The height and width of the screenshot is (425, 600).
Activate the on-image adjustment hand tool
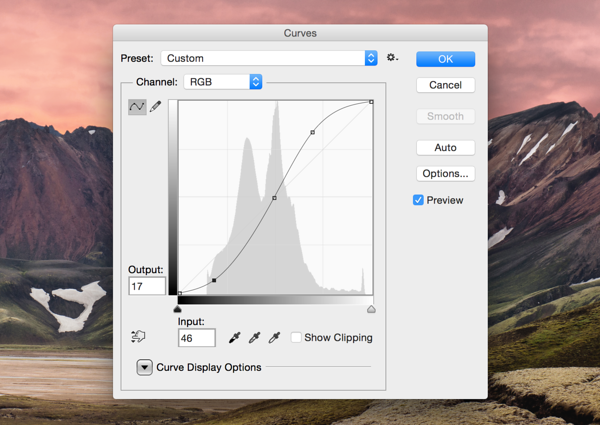click(x=138, y=336)
